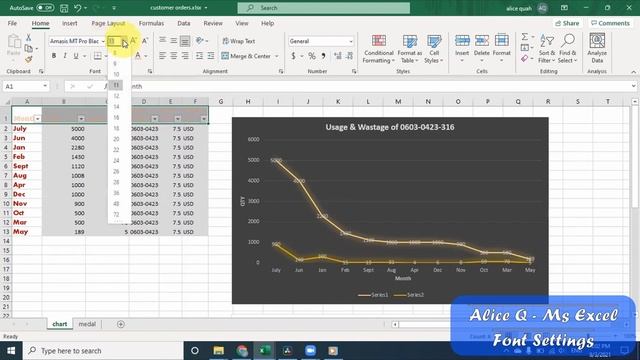Toggle Italic formatting

pos(64,56)
